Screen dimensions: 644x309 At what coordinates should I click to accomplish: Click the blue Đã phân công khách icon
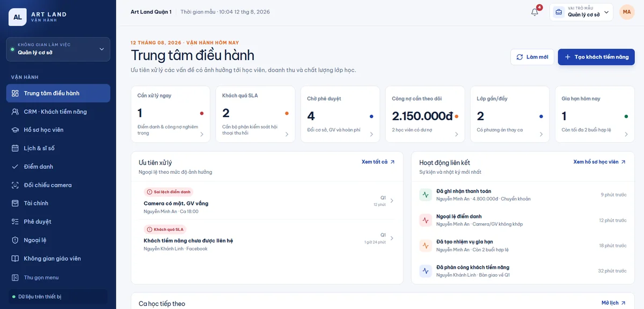[x=426, y=271]
